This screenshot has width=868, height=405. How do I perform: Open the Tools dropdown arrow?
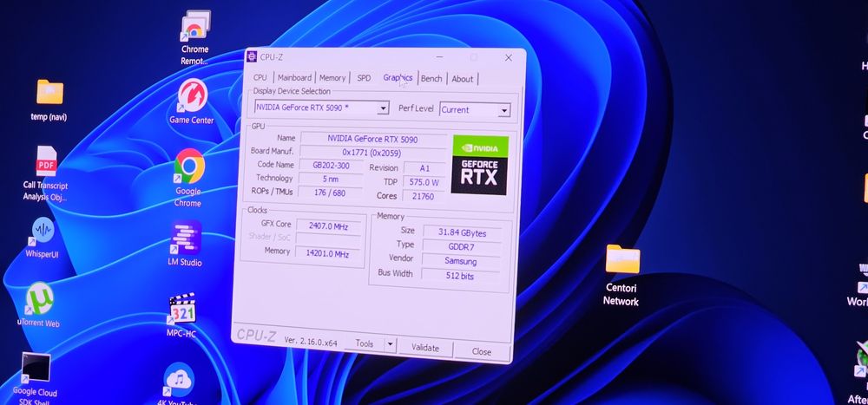pos(390,344)
